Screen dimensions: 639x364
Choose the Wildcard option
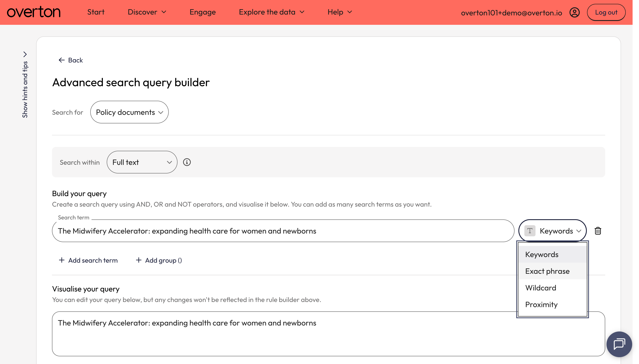552,288
